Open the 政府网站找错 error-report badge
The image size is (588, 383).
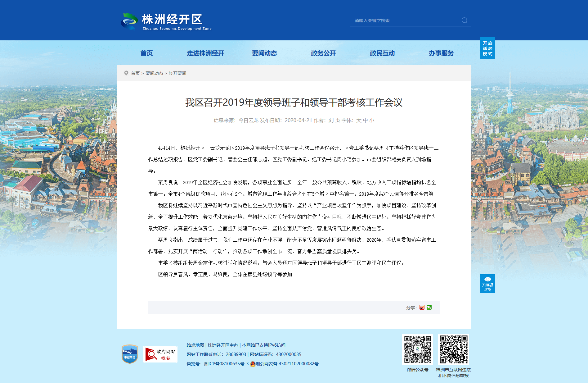pos(160,354)
